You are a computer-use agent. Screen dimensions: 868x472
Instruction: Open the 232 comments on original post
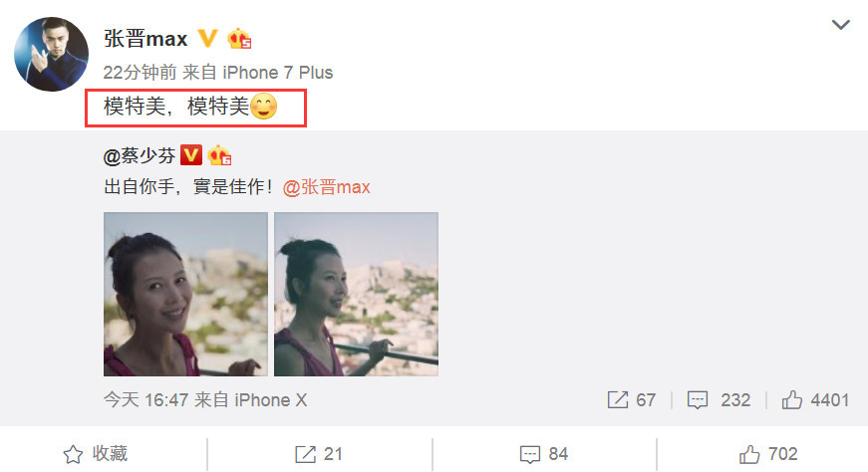click(719, 399)
